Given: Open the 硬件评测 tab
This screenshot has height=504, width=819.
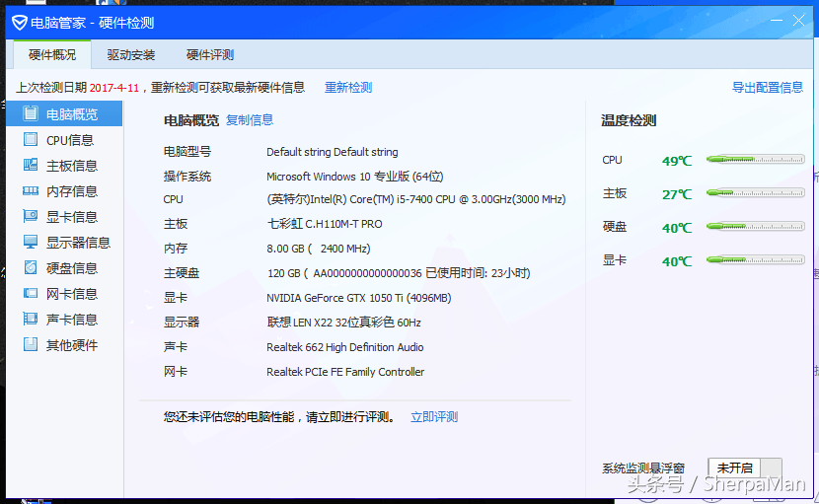Looking at the screenshot, I should 210,55.
